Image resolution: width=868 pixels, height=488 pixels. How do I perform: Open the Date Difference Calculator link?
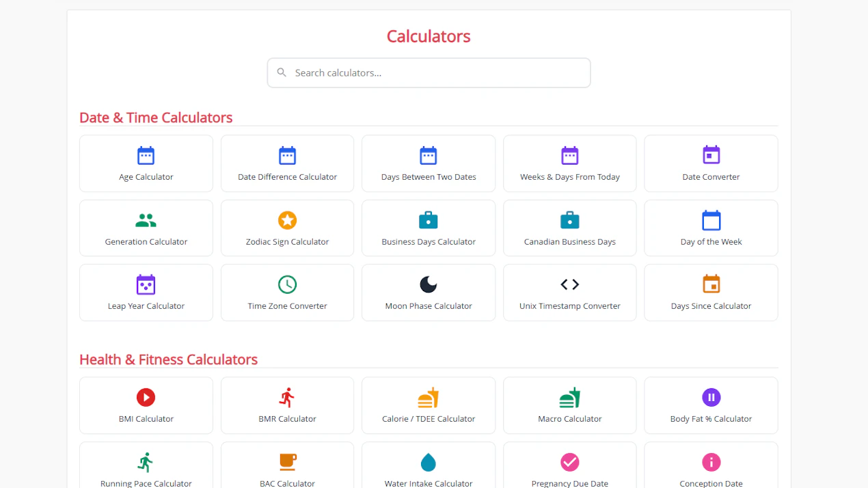point(287,163)
